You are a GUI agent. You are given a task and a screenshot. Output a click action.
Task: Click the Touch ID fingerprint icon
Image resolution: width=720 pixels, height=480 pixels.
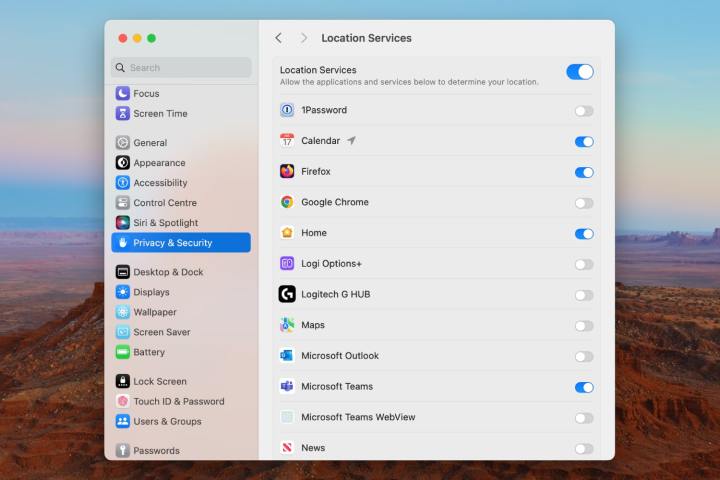click(x=123, y=401)
